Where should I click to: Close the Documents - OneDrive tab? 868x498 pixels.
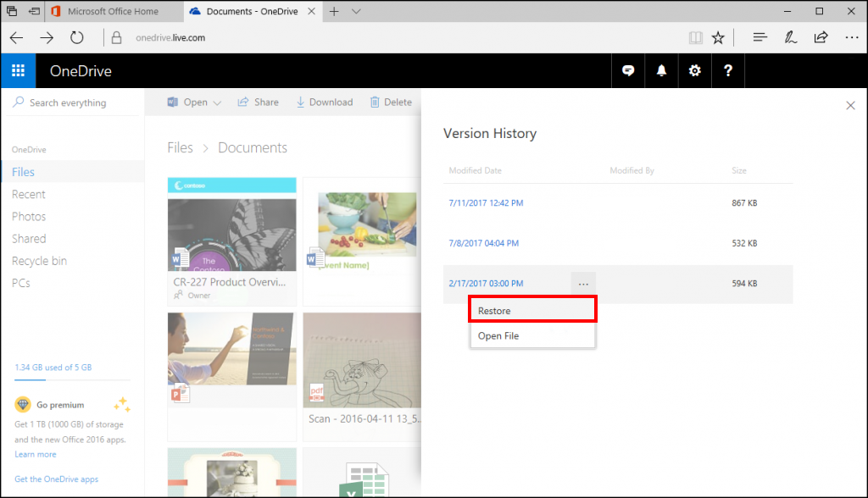312,11
